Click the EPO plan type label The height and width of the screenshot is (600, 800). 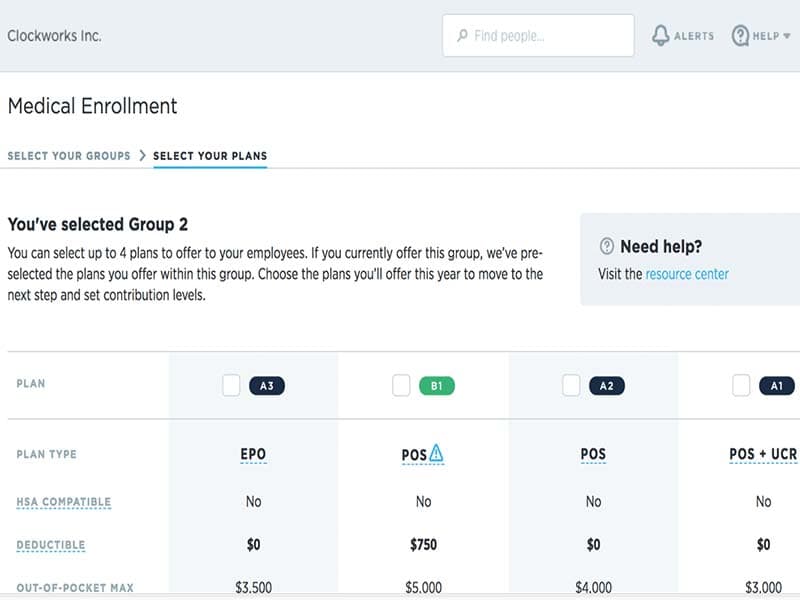point(253,454)
